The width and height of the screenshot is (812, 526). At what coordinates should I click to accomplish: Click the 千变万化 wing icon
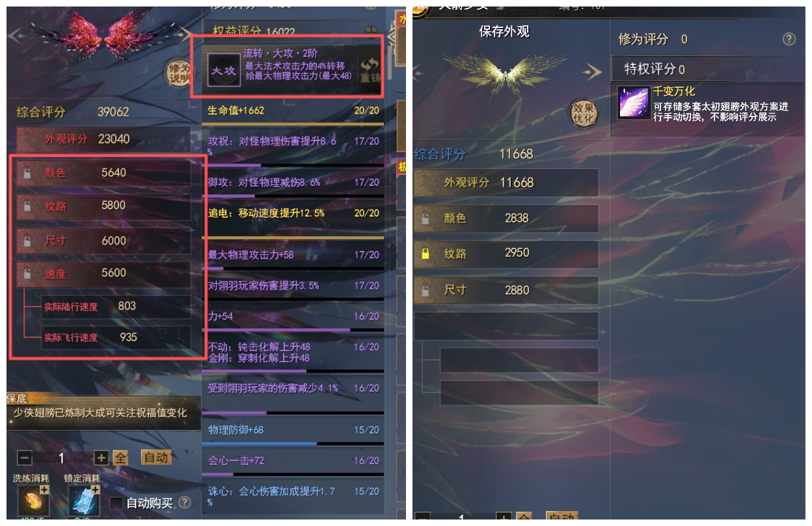pyautogui.click(x=634, y=103)
